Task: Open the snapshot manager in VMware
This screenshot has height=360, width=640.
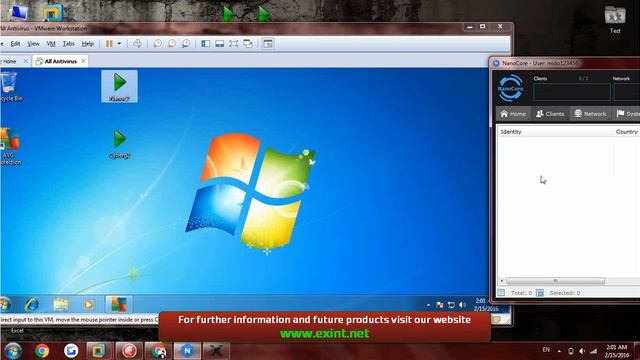Action: 186,44
